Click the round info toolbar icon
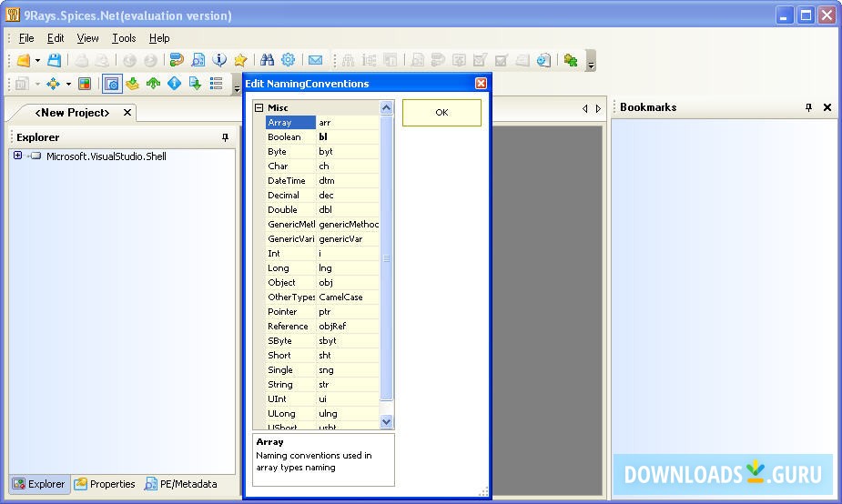The width and height of the screenshot is (842, 504). pyautogui.click(x=219, y=60)
